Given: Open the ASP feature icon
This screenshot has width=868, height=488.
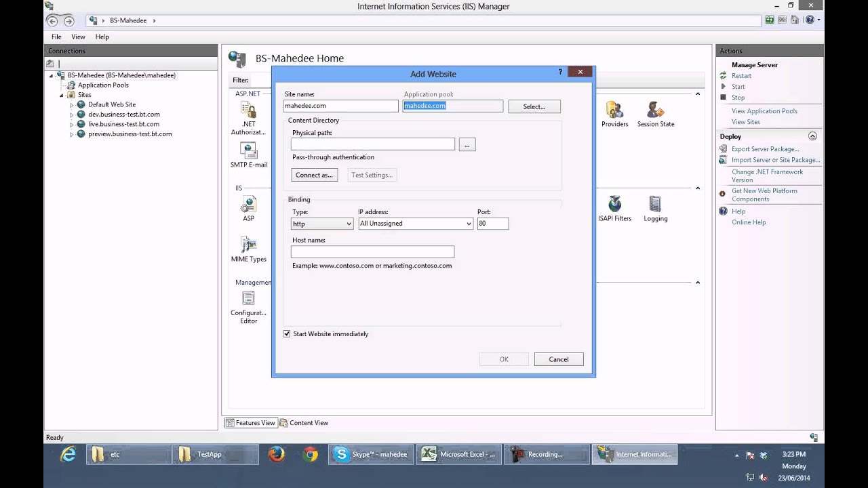Looking at the screenshot, I should coord(249,209).
